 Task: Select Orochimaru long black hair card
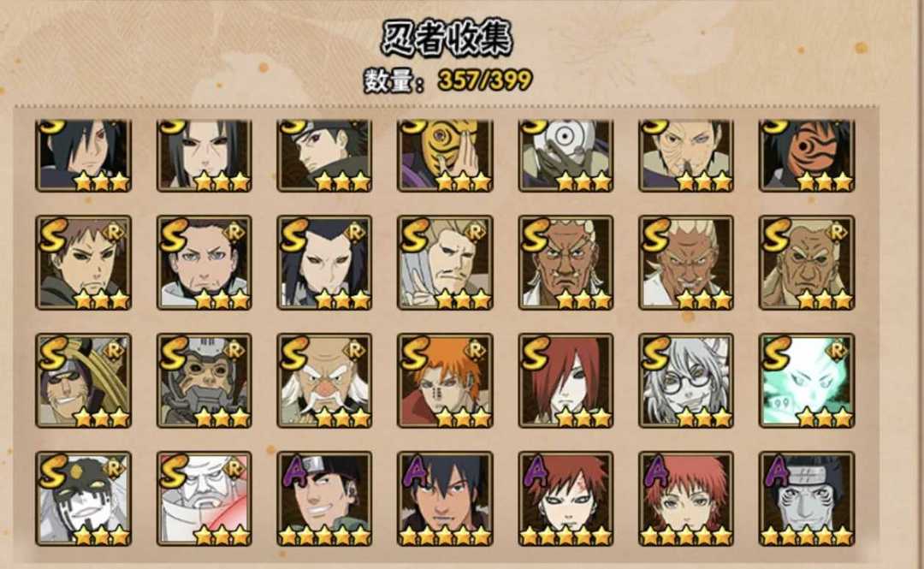pos(324,263)
